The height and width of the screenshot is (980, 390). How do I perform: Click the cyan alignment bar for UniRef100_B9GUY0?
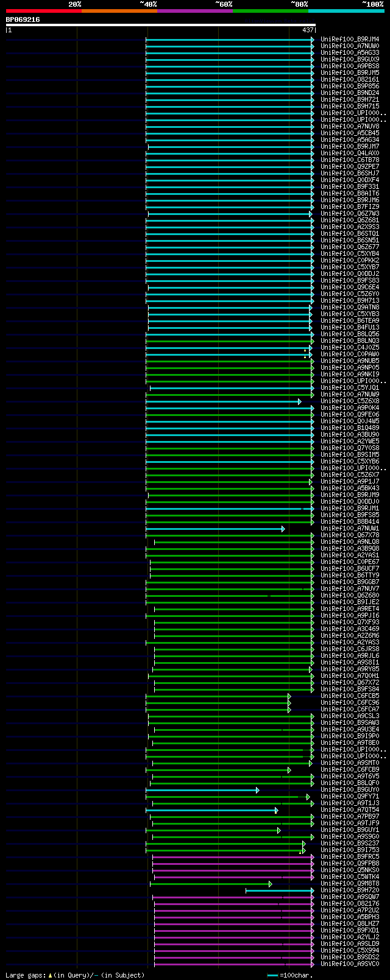(202, 791)
